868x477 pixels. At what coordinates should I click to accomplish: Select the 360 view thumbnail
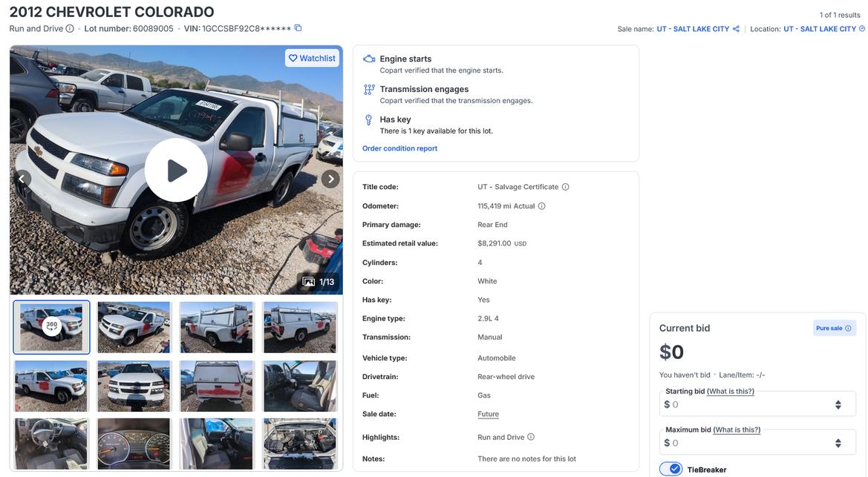coord(51,326)
